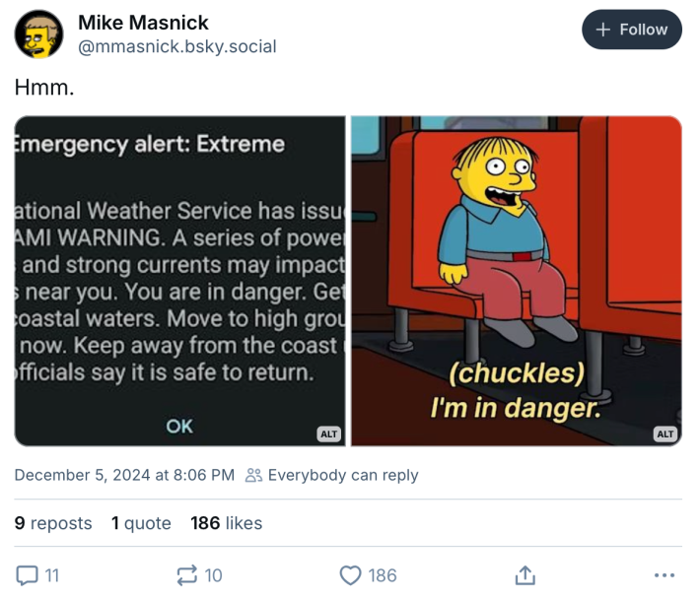
Task: Repost using the arrows icon
Action: 185,574
